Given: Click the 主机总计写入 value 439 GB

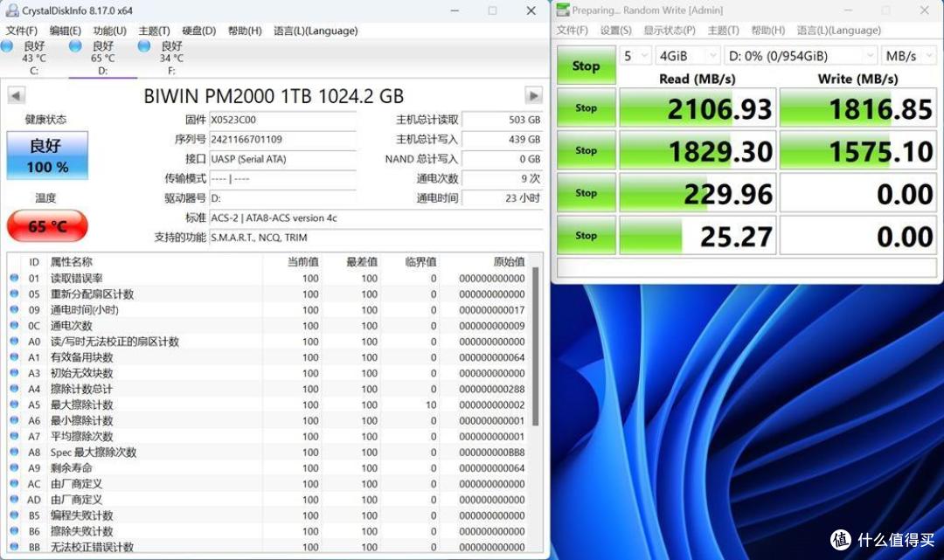Looking at the screenshot, I should coord(502,140).
